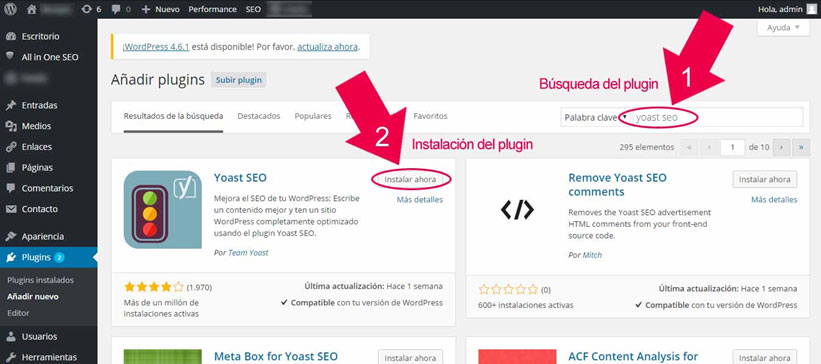The height and width of the screenshot is (364, 821).
Task: Open the Palabra clave search type dropdown
Action: 596,118
